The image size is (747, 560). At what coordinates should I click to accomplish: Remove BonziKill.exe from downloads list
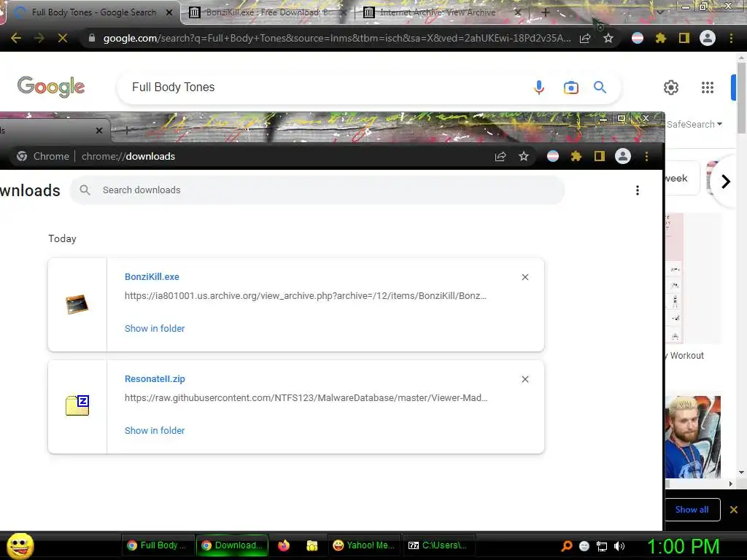click(x=525, y=277)
